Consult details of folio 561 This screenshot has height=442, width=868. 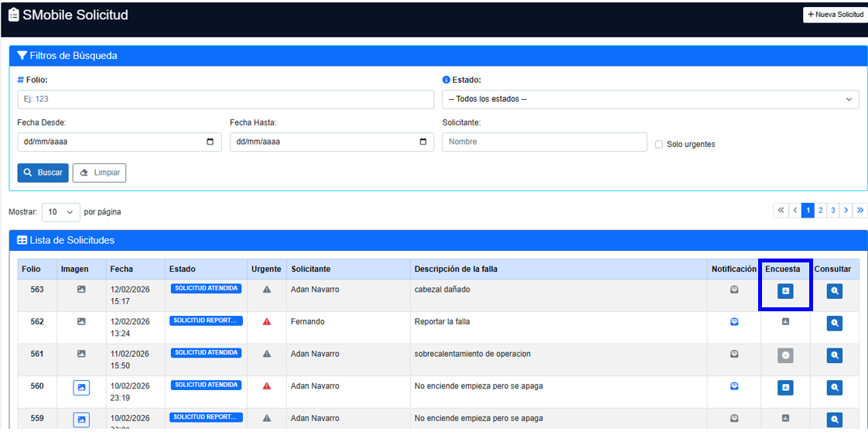point(835,355)
